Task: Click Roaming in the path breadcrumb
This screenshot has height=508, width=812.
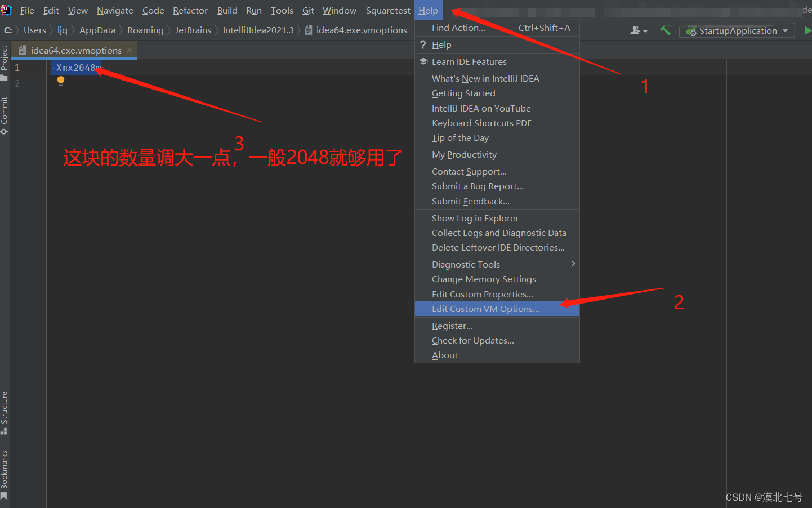Action: (145, 30)
